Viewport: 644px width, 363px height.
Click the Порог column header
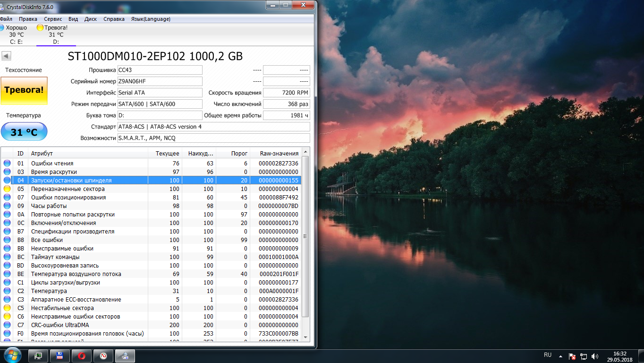pos(233,153)
